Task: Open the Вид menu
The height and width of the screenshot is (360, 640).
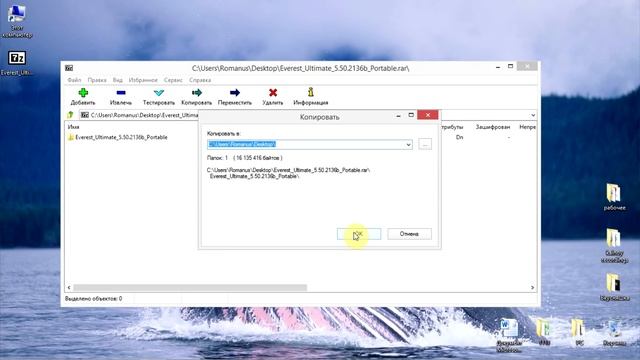Action: pyautogui.click(x=118, y=80)
